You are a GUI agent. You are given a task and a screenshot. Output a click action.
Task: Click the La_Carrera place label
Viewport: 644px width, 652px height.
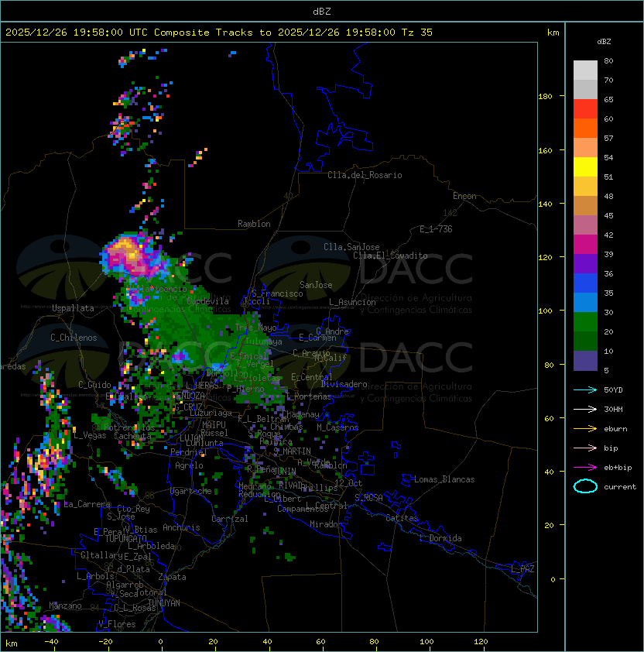(87, 504)
